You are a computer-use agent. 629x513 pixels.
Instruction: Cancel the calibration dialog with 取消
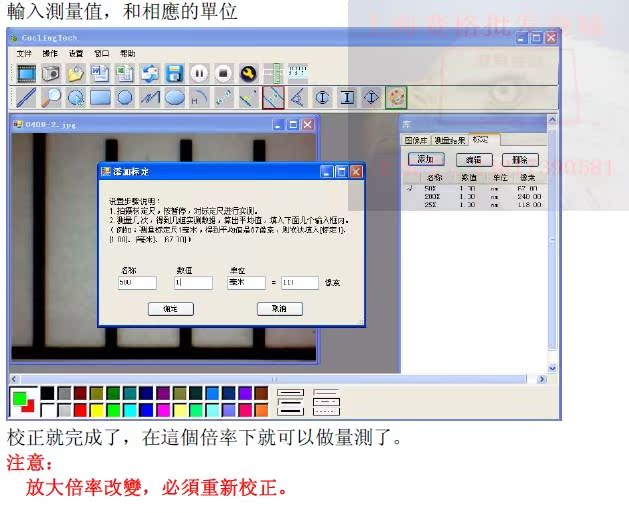tap(280, 309)
